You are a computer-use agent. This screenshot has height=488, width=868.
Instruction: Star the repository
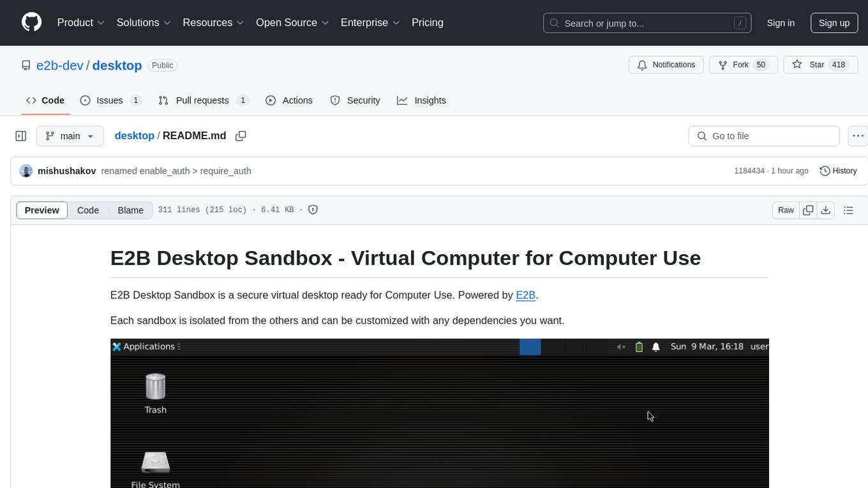point(820,65)
